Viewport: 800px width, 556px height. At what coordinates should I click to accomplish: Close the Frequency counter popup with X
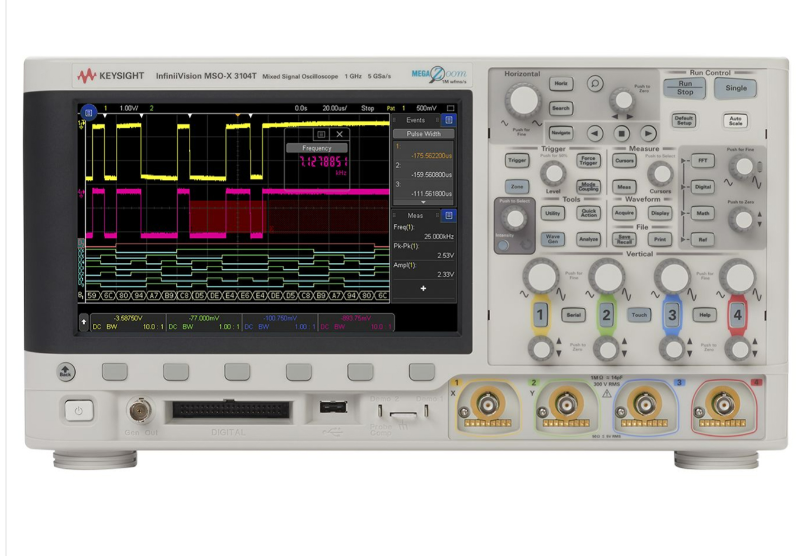point(340,134)
